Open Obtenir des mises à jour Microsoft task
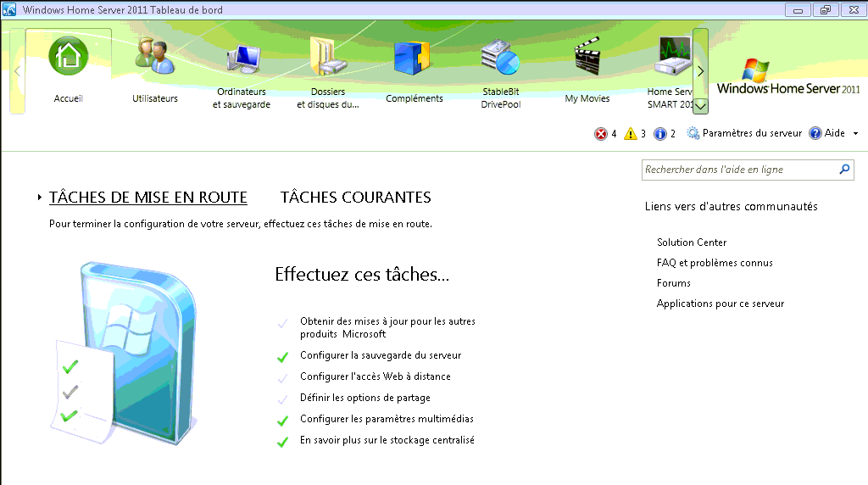 click(x=387, y=328)
